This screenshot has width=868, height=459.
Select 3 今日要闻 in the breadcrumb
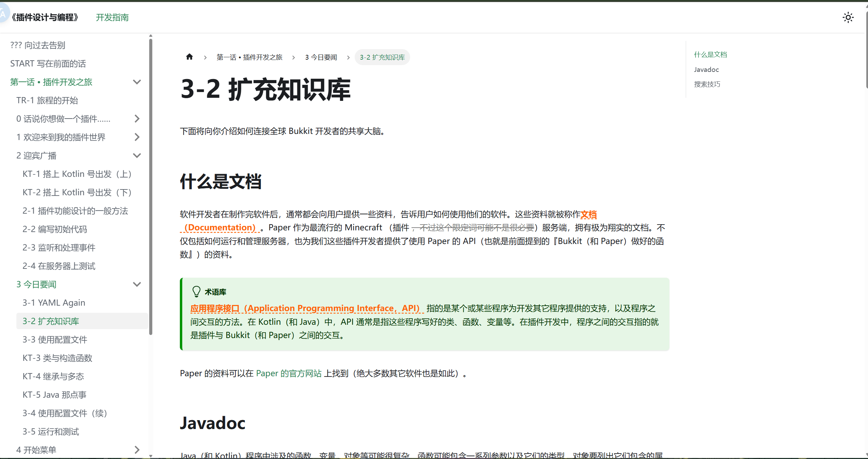click(321, 57)
